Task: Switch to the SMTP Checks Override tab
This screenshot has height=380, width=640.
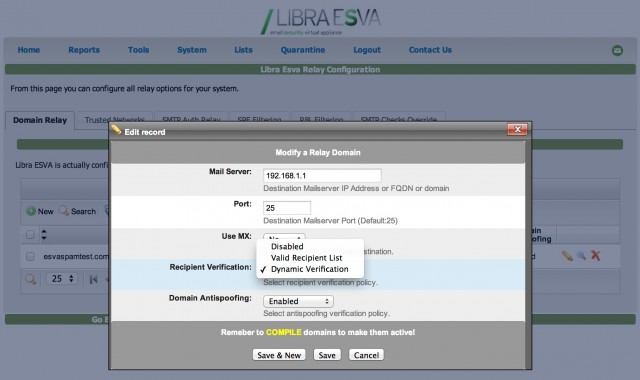Action: pyautogui.click(x=399, y=118)
